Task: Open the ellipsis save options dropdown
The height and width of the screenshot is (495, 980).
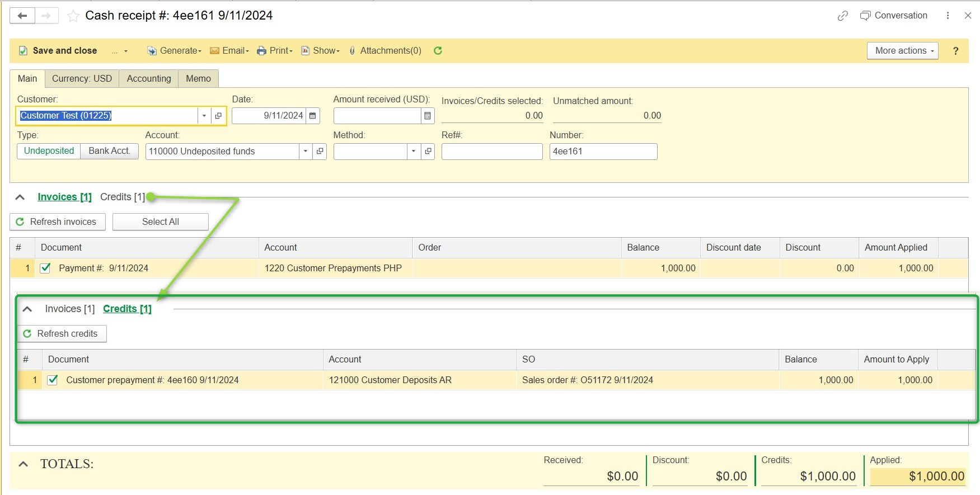Action: coord(119,51)
